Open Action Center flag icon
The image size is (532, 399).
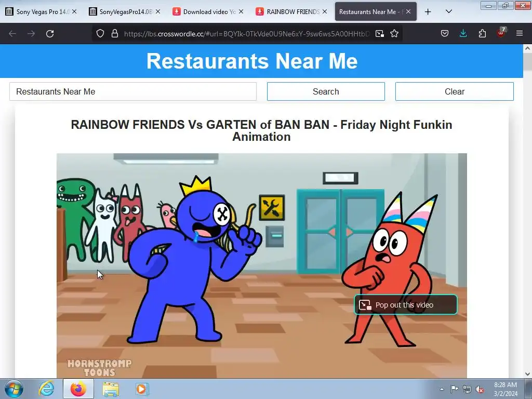point(454,389)
